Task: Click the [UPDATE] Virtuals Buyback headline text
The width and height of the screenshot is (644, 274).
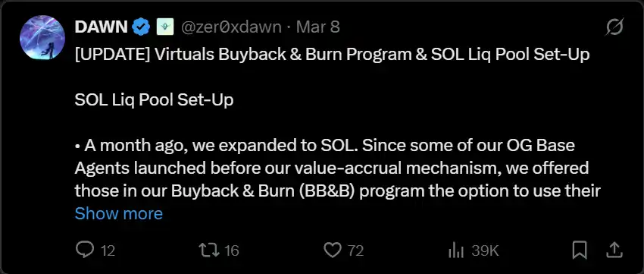Action: coord(333,55)
